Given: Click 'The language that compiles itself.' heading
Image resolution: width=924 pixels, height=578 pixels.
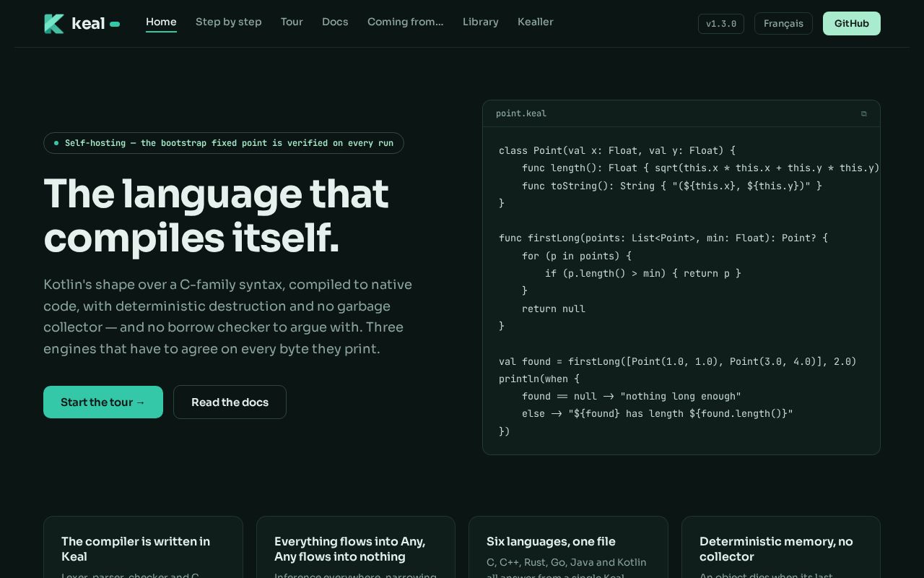Looking at the screenshot, I should coord(217,216).
